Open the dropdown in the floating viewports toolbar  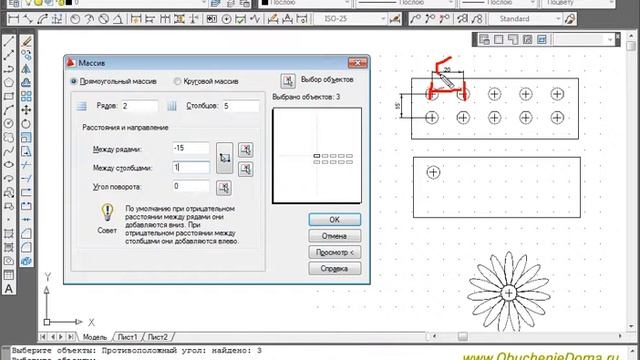tap(610, 40)
